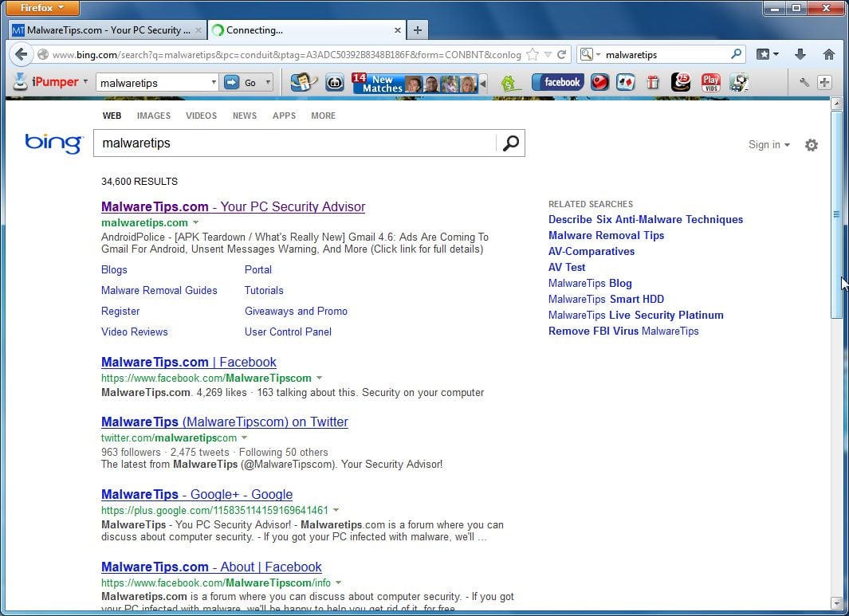849x616 pixels.
Task: Click the iPumper toolbar search field
Action: [x=153, y=83]
